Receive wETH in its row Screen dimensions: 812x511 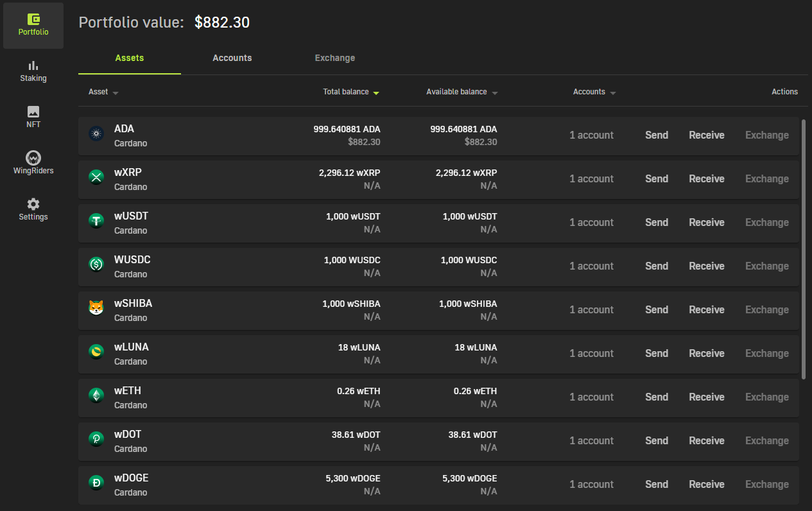[x=707, y=397]
